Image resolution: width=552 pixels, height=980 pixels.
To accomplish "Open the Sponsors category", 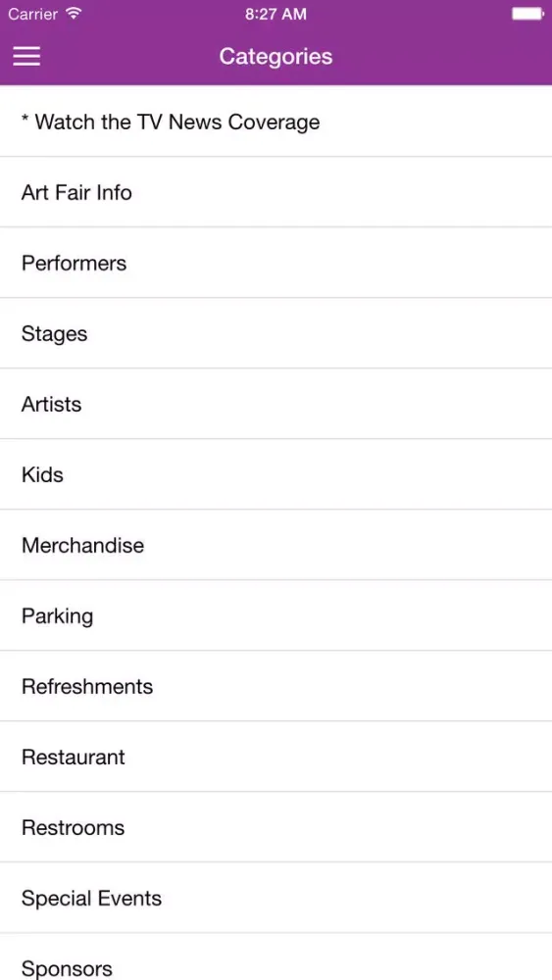I will [276, 956].
